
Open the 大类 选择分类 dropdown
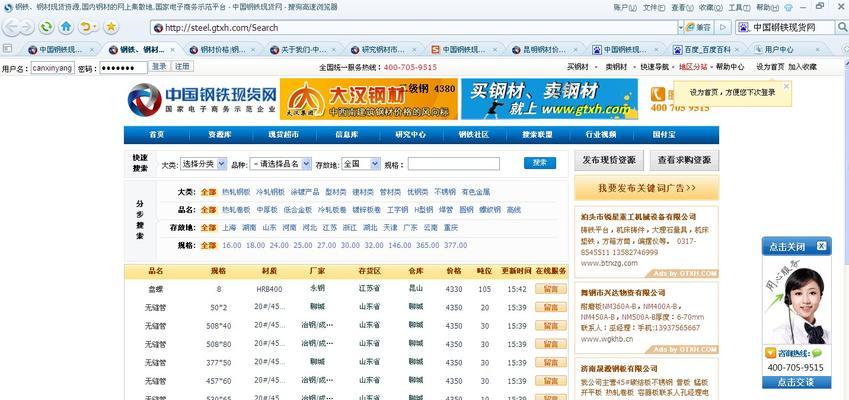coord(203,163)
